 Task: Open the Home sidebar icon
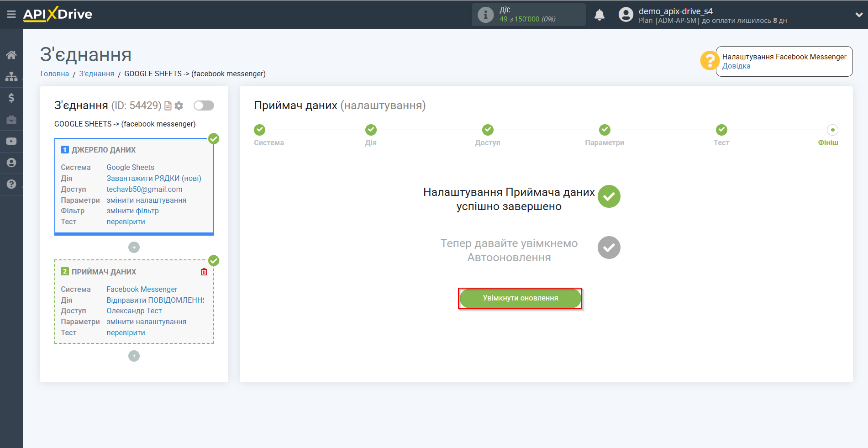point(11,55)
